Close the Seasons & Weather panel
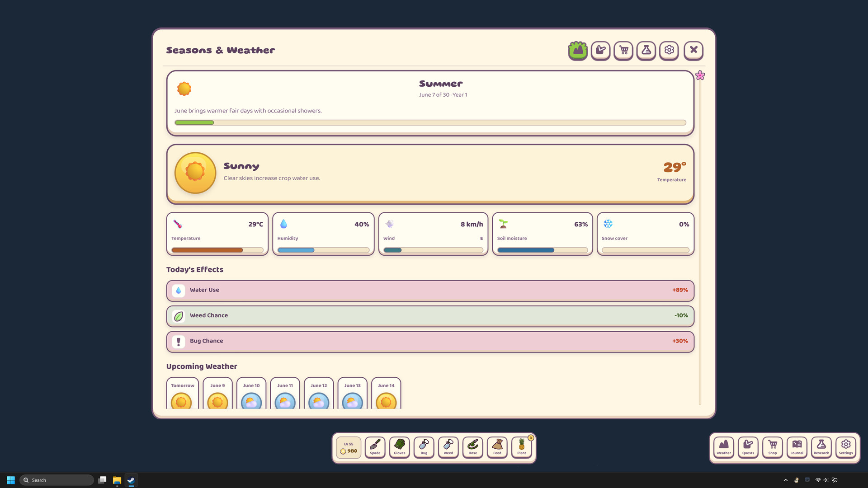 click(693, 50)
